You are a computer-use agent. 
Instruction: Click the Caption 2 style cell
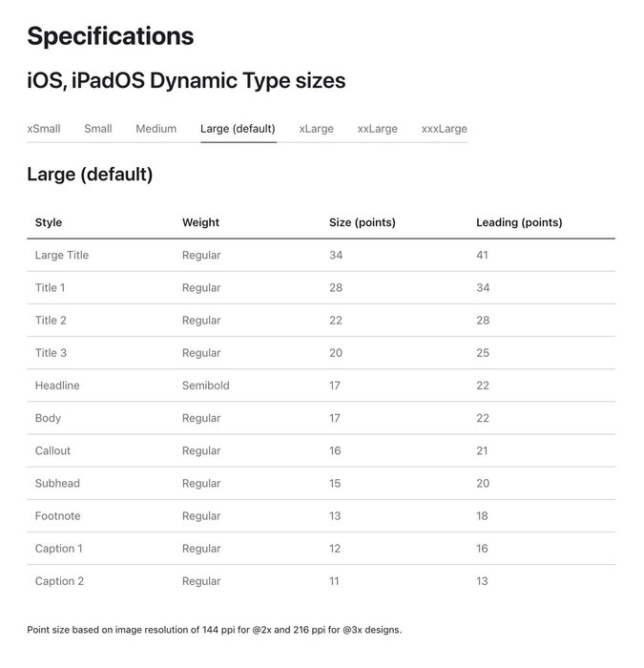point(59,581)
